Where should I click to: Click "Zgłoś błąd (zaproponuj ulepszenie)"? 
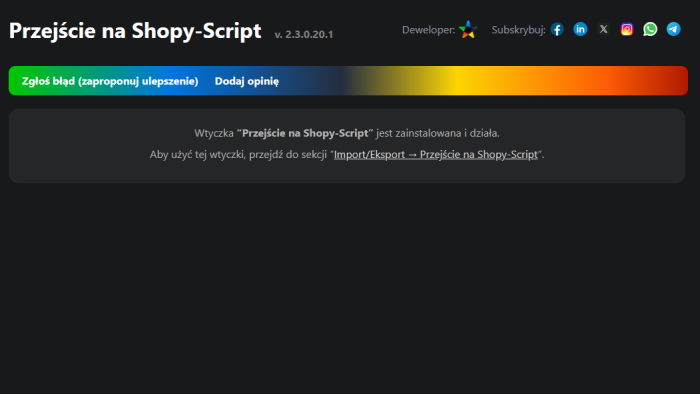[110, 81]
